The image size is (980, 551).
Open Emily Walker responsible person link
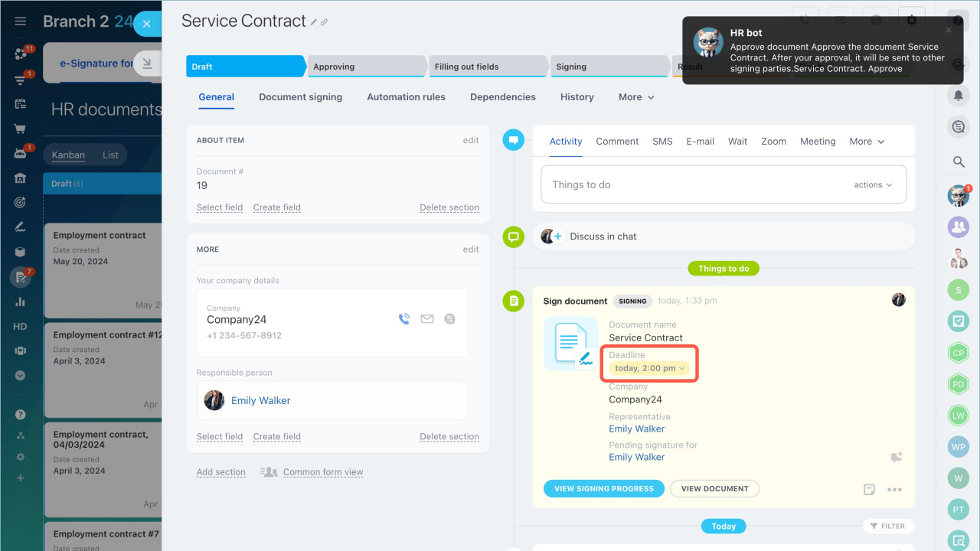click(260, 400)
